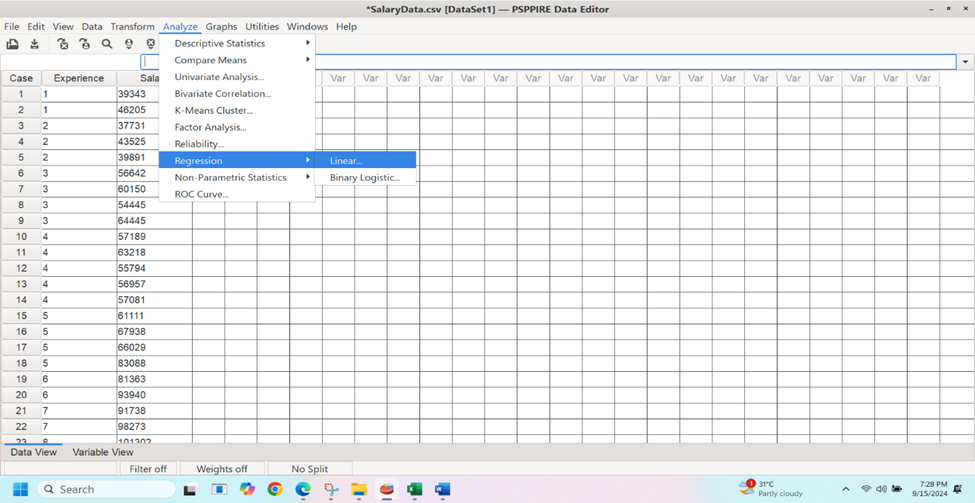Launch Copilot from the taskbar

click(x=247, y=489)
